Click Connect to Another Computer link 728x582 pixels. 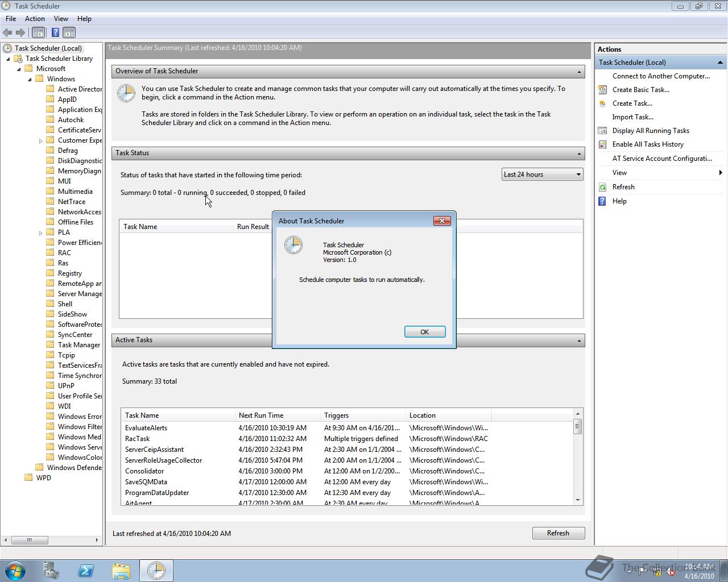(661, 76)
